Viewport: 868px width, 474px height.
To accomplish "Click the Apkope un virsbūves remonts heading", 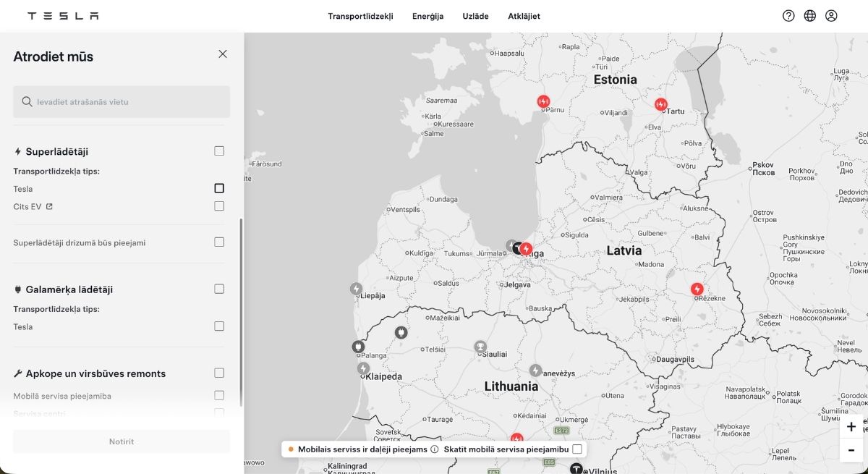I will click(95, 373).
